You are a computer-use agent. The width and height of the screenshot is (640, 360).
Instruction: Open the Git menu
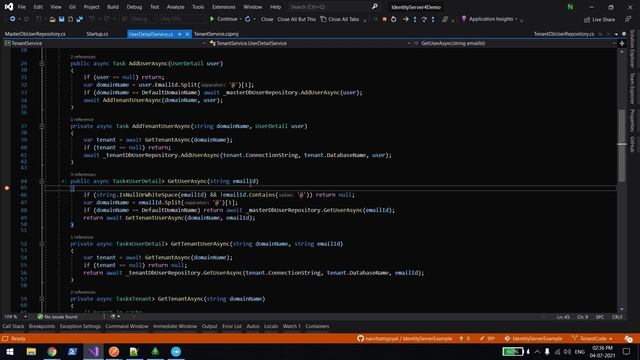[72, 7]
